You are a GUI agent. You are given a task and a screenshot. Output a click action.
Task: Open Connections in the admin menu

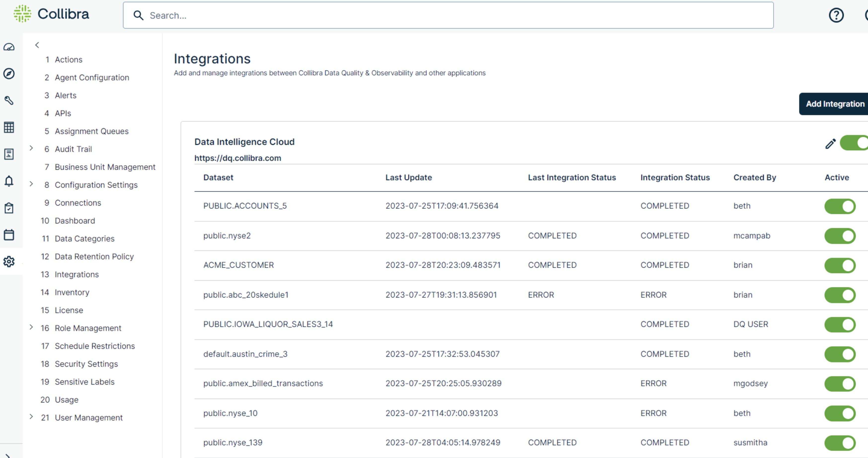[x=78, y=203]
